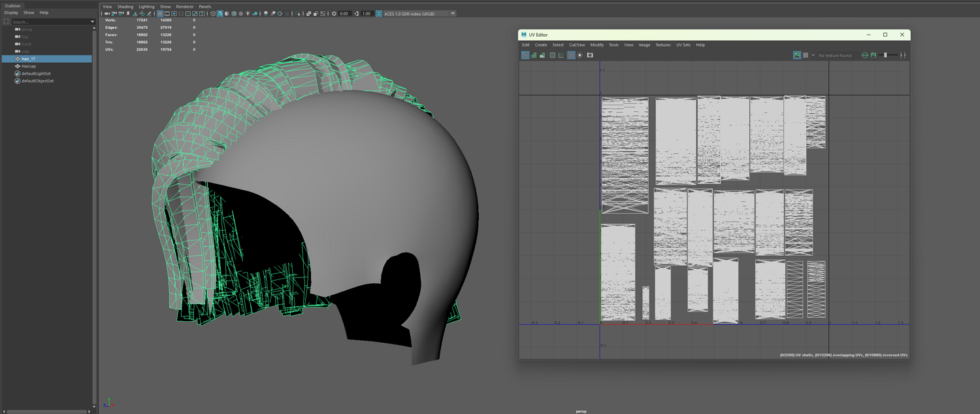Click the Haircap mesh icon in Outliner
Image resolution: width=980 pixels, height=414 pixels.
pyautogui.click(x=18, y=66)
